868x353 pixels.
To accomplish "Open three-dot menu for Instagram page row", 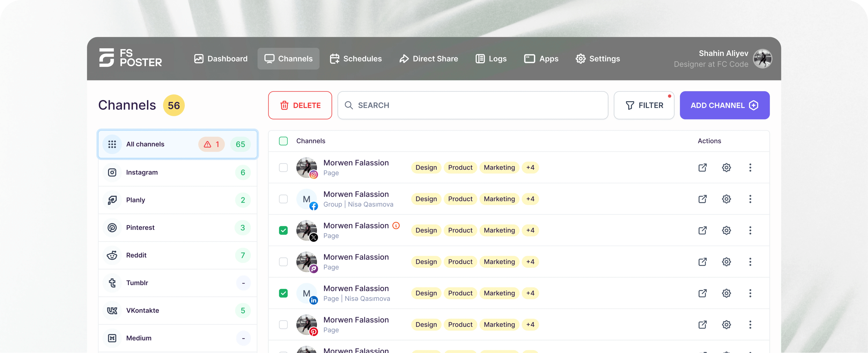I will click(750, 167).
